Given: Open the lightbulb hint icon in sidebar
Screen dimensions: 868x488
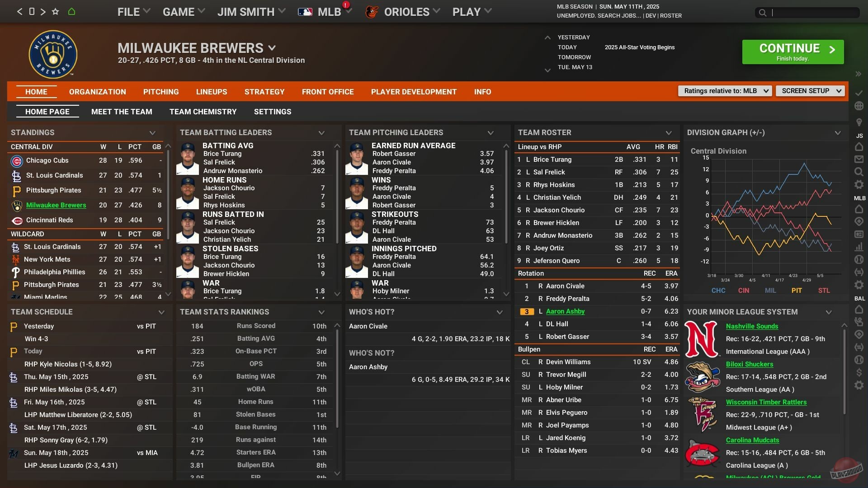Looking at the screenshot, I should [x=859, y=122].
